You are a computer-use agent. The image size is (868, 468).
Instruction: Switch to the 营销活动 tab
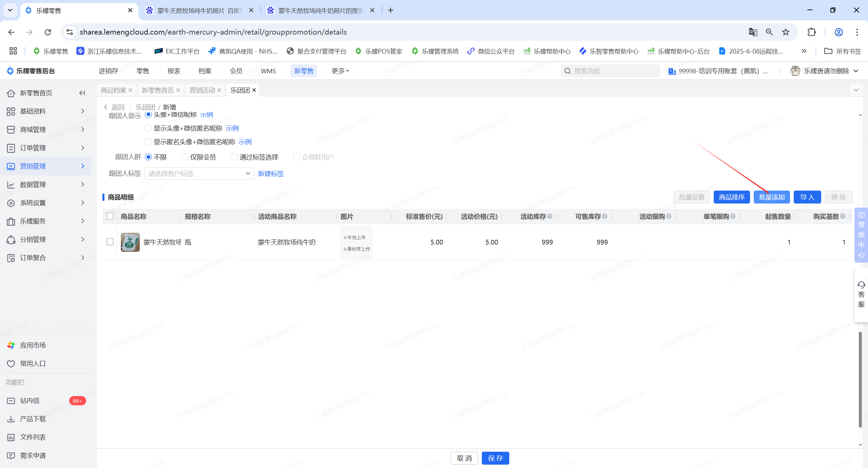[202, 90]
